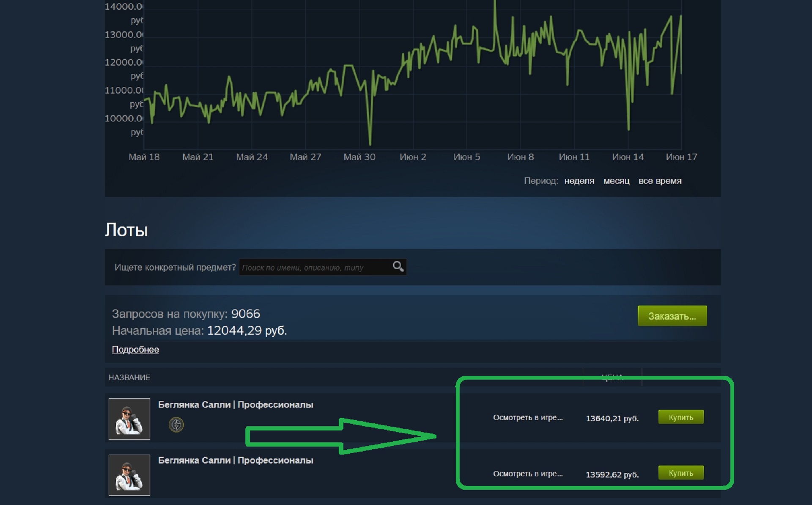The height and width of the screenshot is (505, 812).
Task: Expand the Подробнее details link
Action: click(x=135, y=350)
